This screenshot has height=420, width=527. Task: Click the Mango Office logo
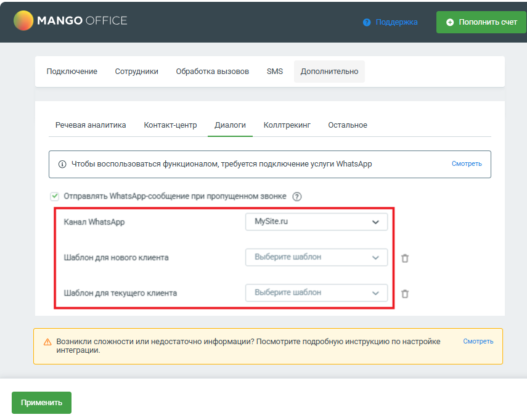[70, 20]
